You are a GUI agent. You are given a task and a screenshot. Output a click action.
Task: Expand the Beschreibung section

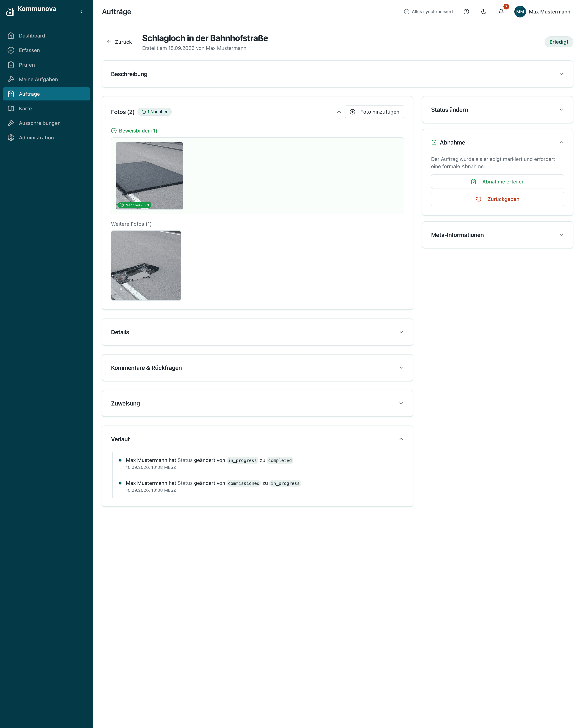pyautogui.click(x=337, y=74)
